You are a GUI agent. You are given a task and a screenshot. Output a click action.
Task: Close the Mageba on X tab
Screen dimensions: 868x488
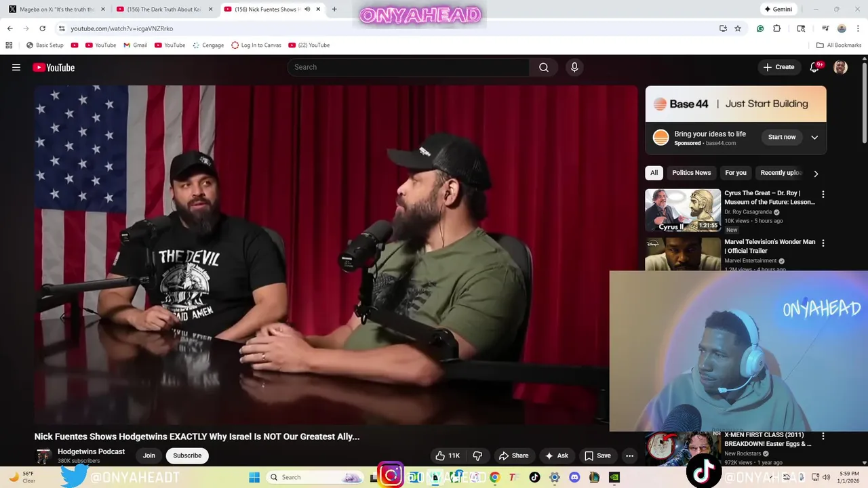(103, 9)
